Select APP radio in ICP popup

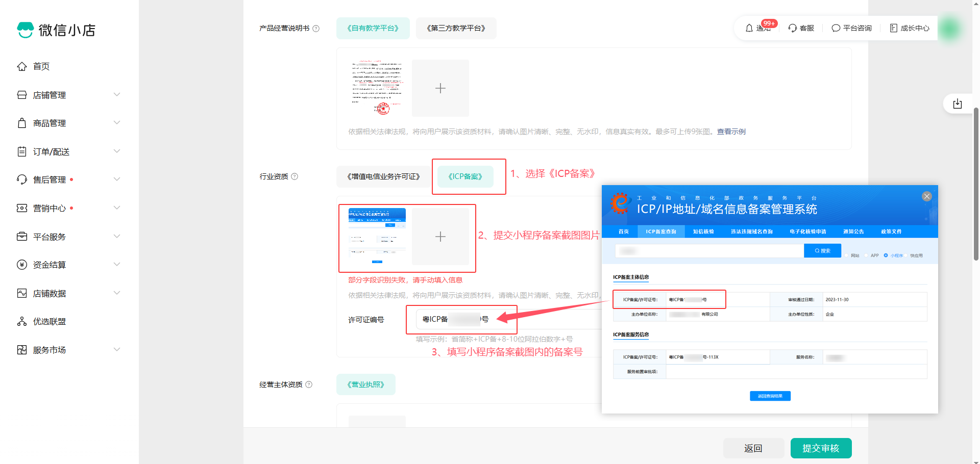click(x=866, y=255)
